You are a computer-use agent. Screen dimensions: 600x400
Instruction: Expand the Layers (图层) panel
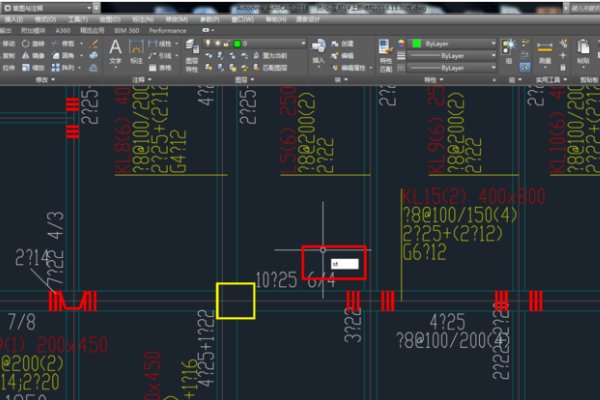point(244,80)
